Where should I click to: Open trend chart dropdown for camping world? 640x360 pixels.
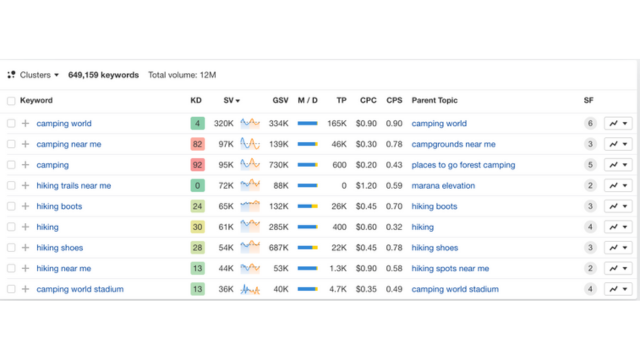coord(618,123)
